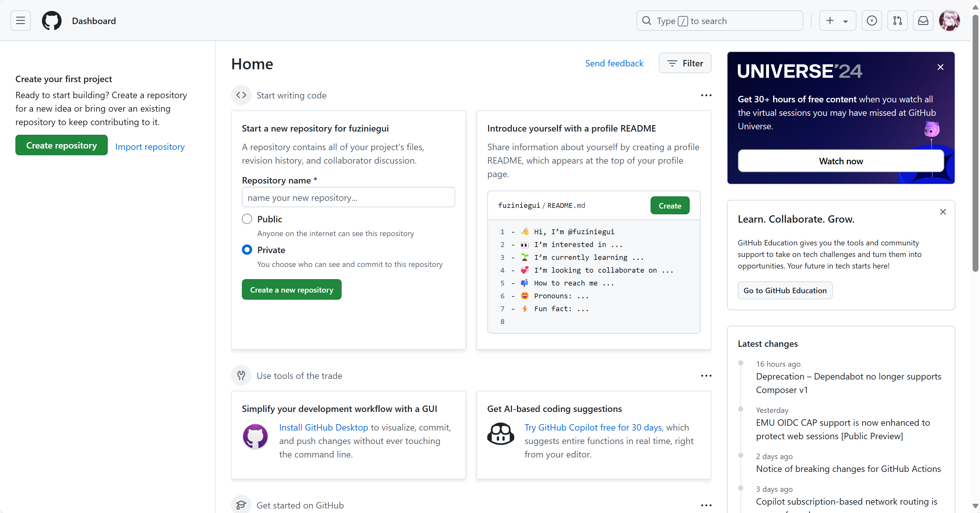Click the Import repository link
The height and width of the screenshot is (513, 980).
(x=150, y=147)
